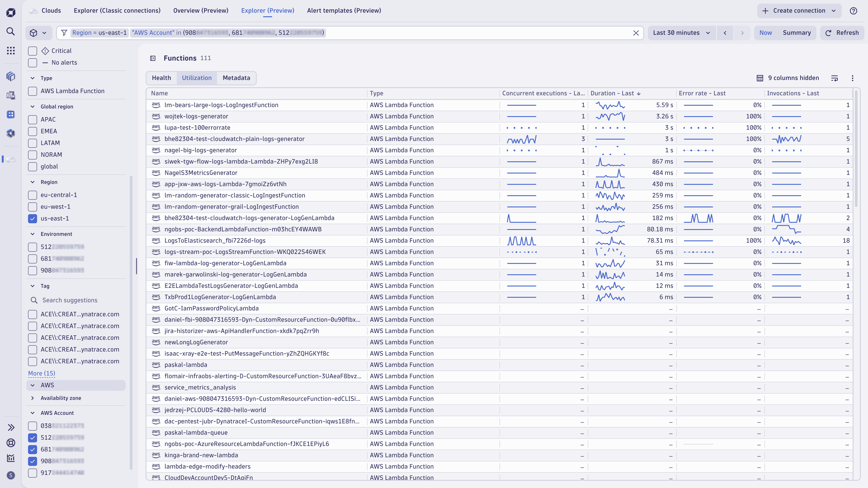The width and height of the screenshot is (868, 488).
Task: Open the bar chart icon in sidebar bottom
Action: (x=11, y=458)
